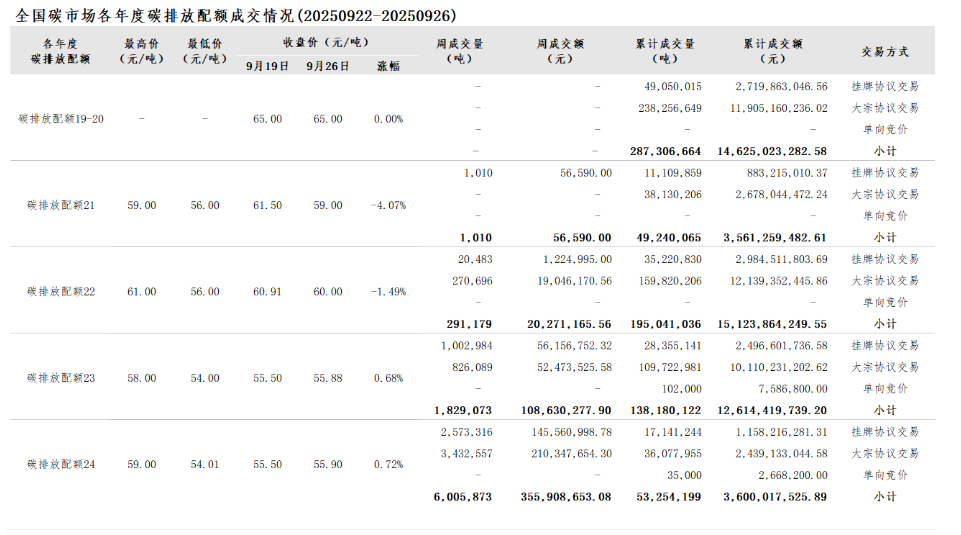Click the -4.07% change value
Image resolution: width=961 pixels, height=535 pixels.
(x=388, y=205)
